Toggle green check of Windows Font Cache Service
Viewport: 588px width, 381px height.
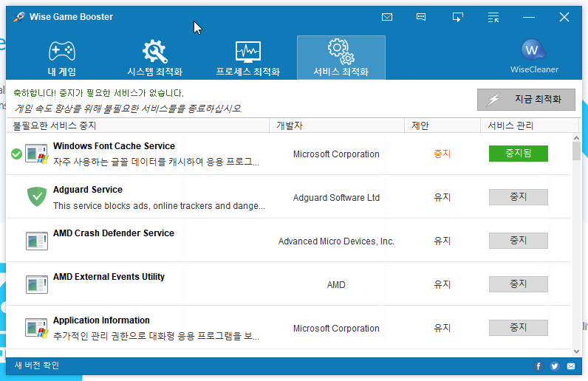pos(16,154)
